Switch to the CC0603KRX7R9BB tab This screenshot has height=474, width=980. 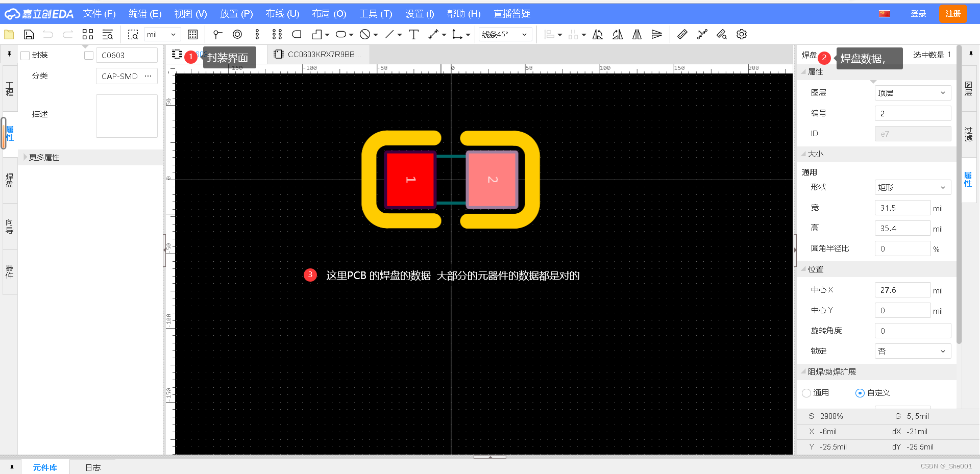tap(318, 55)
